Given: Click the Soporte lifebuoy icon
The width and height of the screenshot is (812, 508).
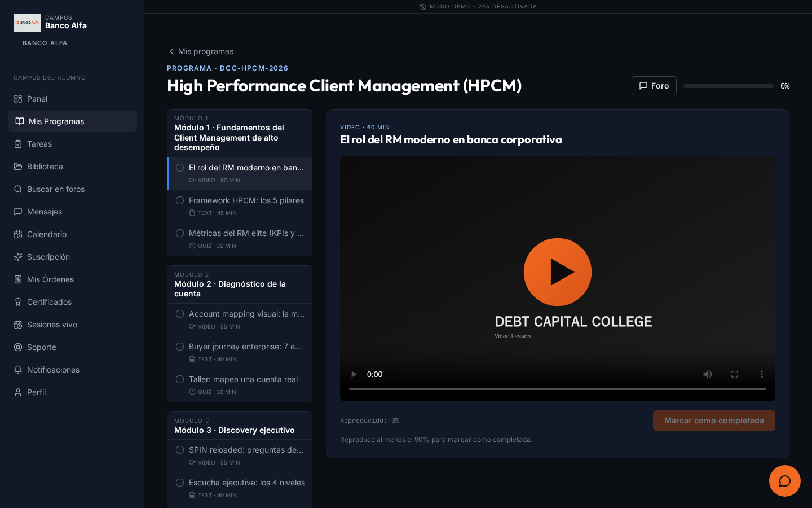Looking at the screenshot, I should tap(18, 347).
